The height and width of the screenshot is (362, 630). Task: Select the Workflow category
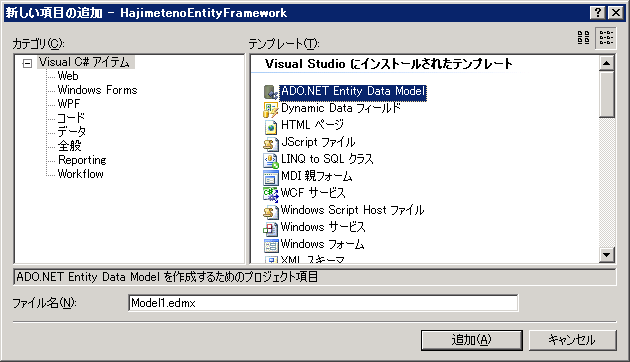tap(81, 174)
